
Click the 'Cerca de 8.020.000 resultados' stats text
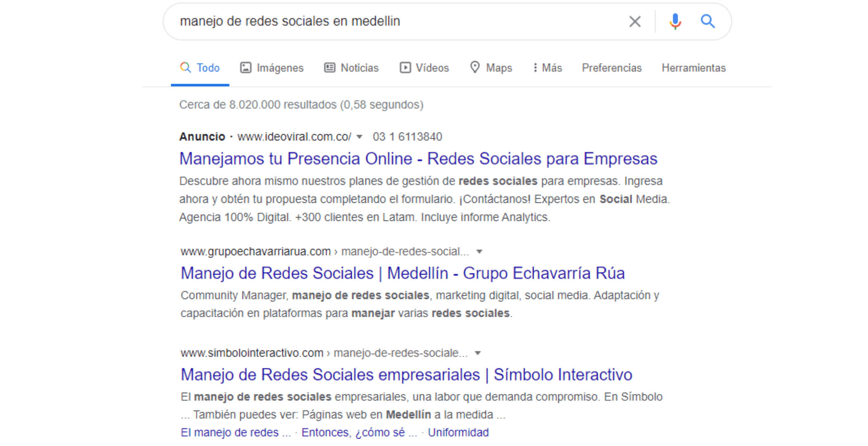(301, 105)
